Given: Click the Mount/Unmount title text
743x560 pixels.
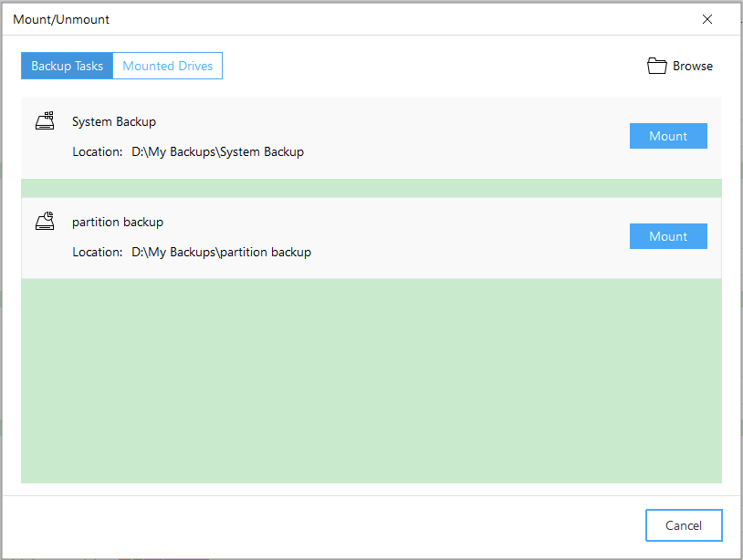Looking at the screenshot, I should point(61,19).
